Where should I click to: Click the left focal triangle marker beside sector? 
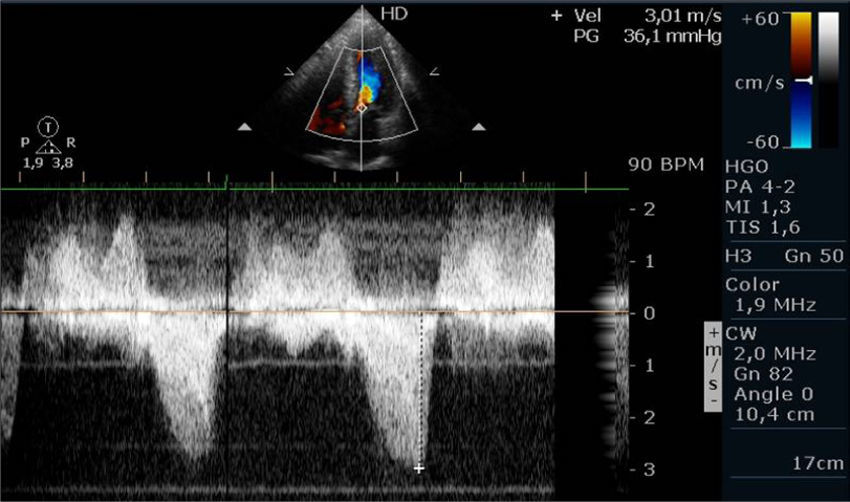point(245,127)
